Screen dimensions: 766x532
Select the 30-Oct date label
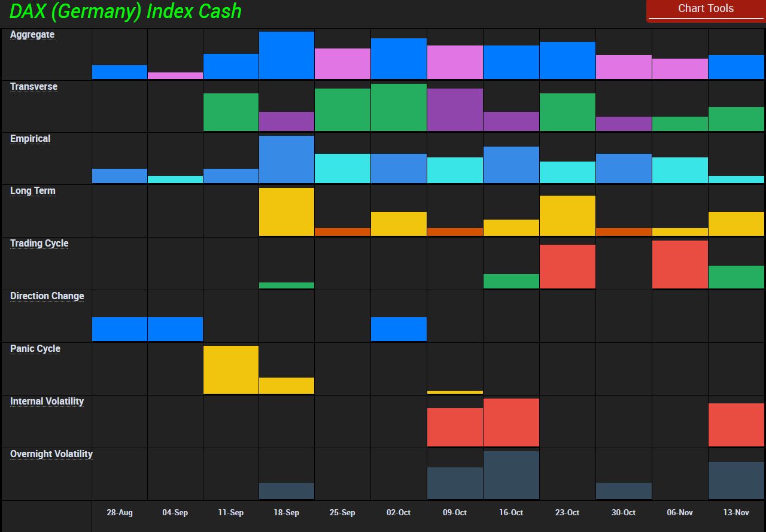624,513
